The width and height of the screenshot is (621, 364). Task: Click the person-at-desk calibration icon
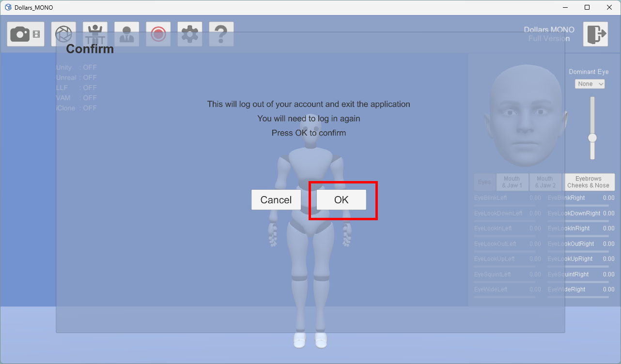(95, 34)
